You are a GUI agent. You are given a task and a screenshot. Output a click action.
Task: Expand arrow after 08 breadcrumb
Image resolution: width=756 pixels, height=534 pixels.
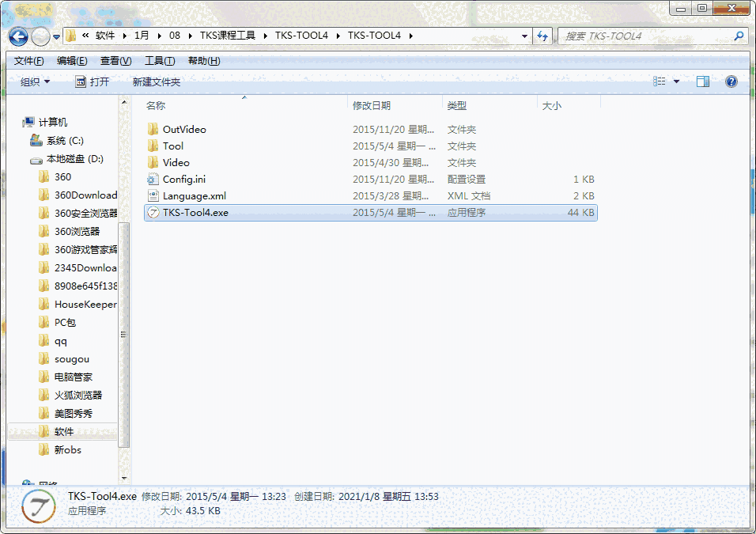(x=190, y=36)
